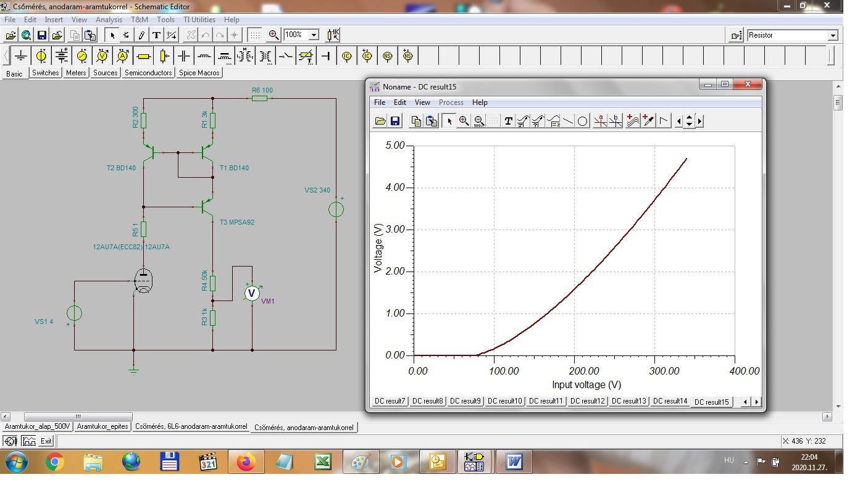Open the 100% zoom level dropdown
This screenshot has height=485, width=868.
tap(314, 35)
